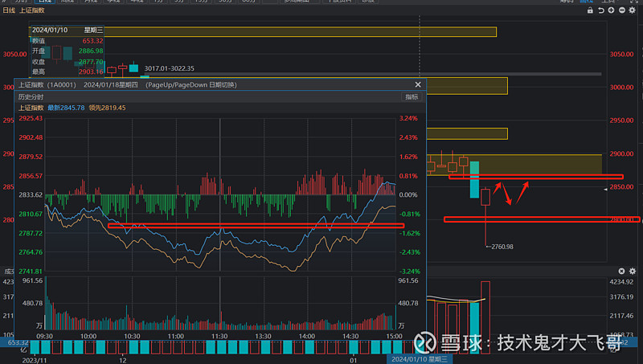
Task: Click the 09:30 time axis label
Action: tap(44, 336)
